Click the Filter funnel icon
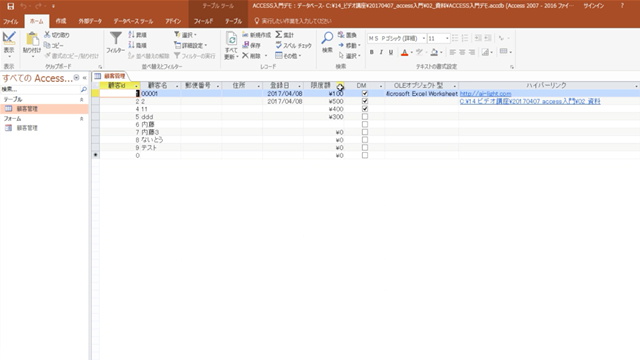Viewport: 640px width, 360px height. coord(116,38)
